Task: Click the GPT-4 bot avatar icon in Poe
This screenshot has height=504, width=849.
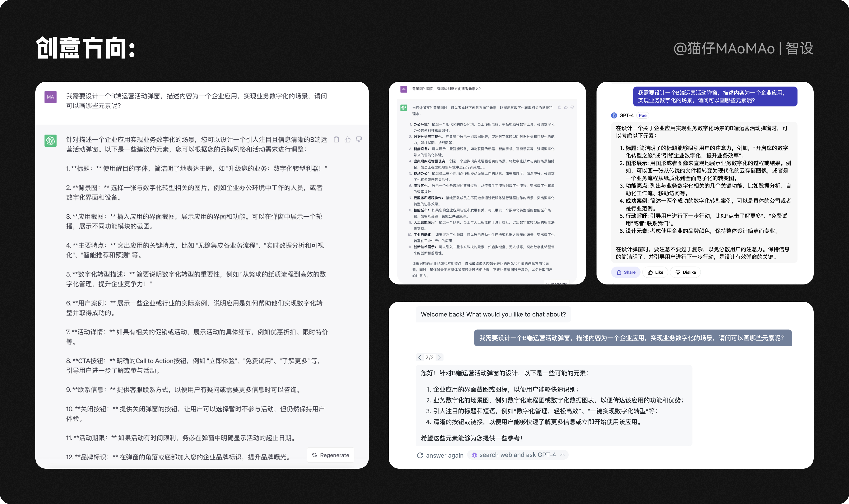Action: 614,116
